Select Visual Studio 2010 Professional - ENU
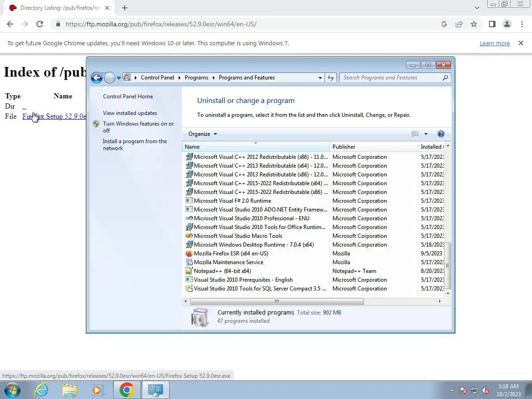This screenshot has width=532, height=399. pyautogui.click(x=251, y=218)
